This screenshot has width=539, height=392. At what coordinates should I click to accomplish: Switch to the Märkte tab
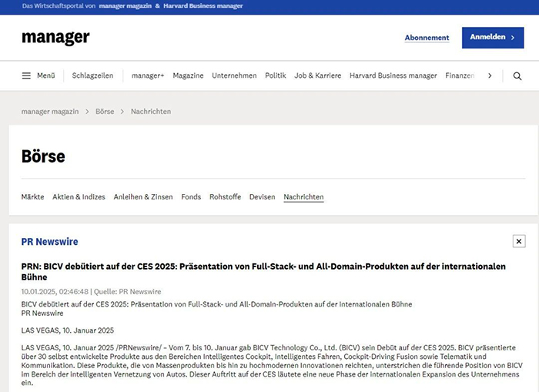coord(32,197)
